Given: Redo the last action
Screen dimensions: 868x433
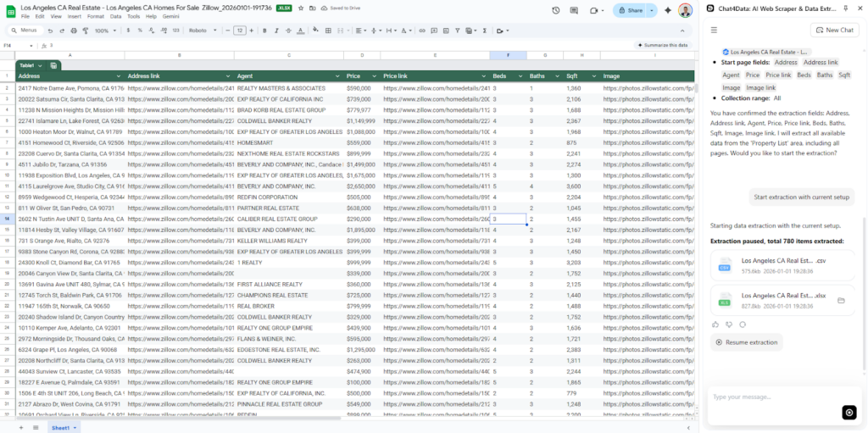Looking at the screenshot, I should (x=63, y=31).
